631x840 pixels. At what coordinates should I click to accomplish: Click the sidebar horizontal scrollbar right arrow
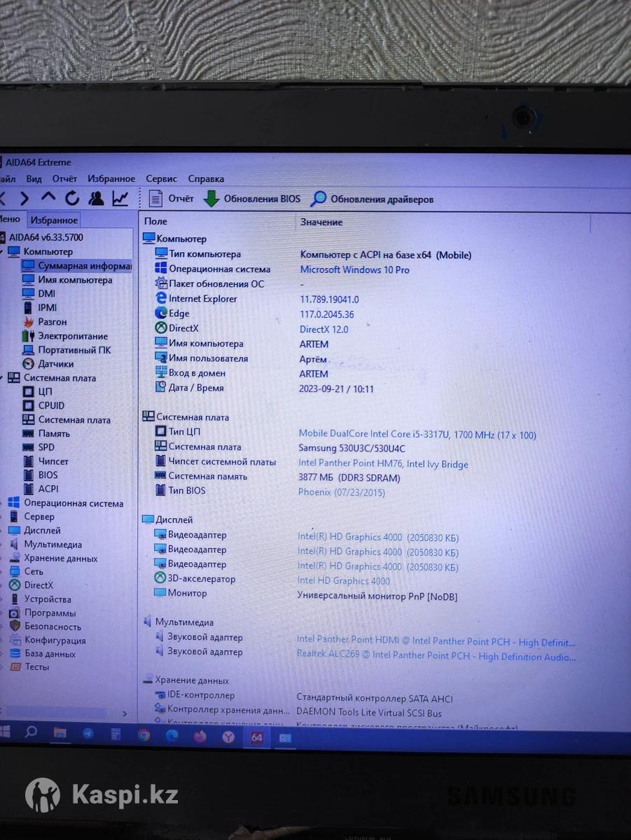pyautogui.click(x=125, y=714)
